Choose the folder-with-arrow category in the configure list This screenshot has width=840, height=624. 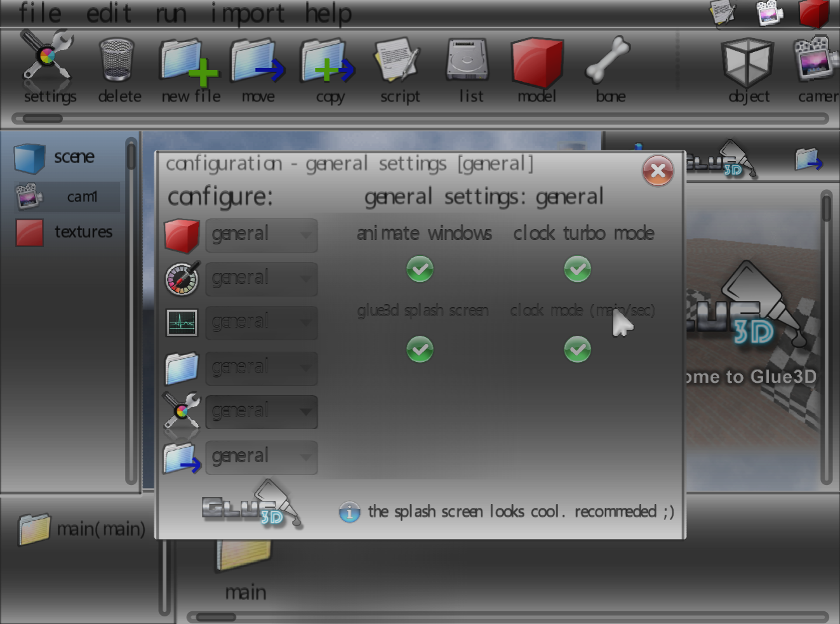(x=182, y=458)
